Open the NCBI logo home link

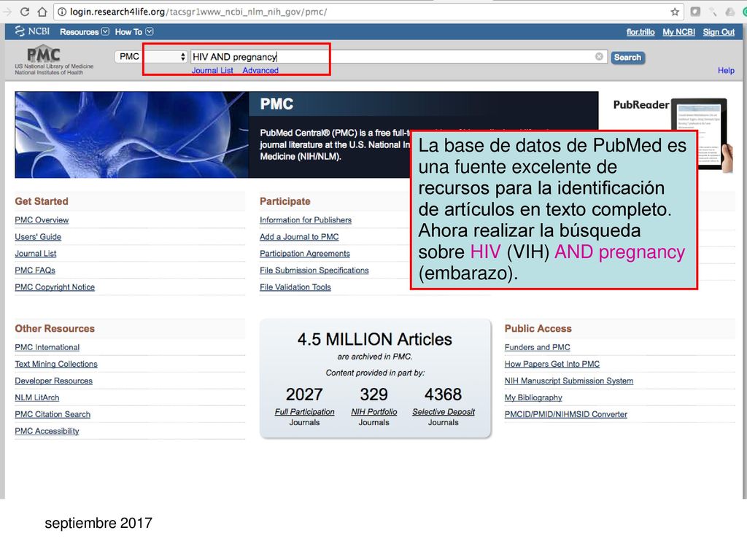[x=32, y=31]
